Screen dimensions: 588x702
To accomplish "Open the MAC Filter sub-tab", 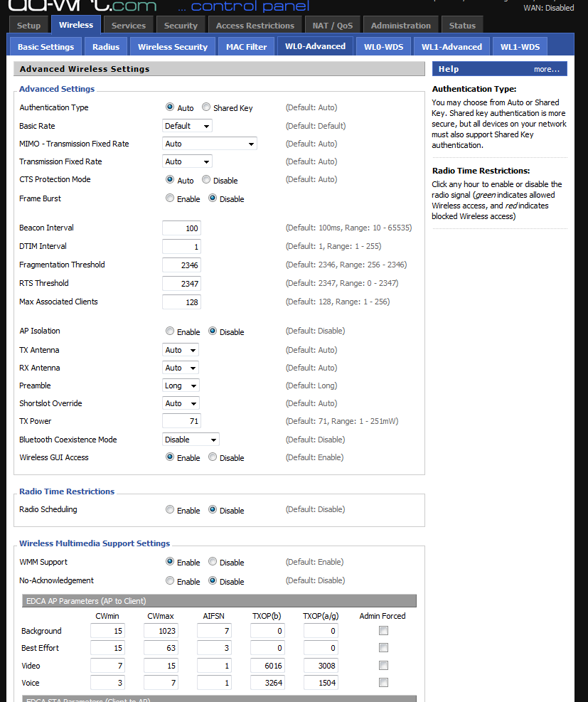I will [x=246, y=46].
